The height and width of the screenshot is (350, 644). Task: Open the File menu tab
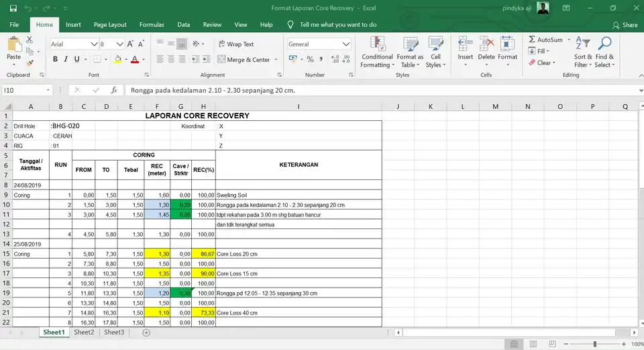14,25
